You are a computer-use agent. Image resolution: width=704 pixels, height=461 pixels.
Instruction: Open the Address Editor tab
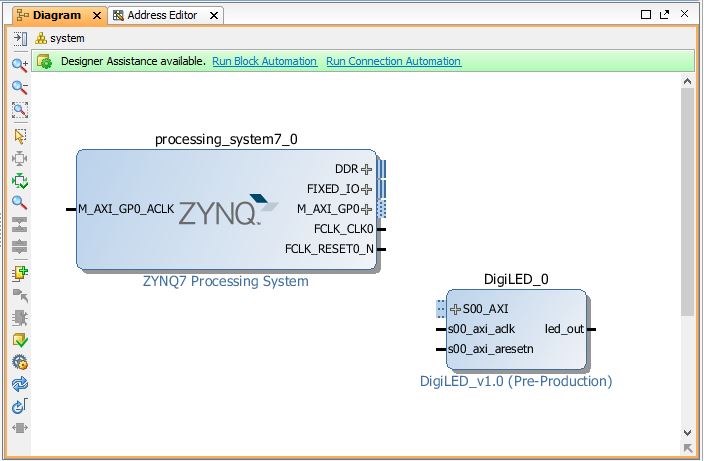[162, 15]
